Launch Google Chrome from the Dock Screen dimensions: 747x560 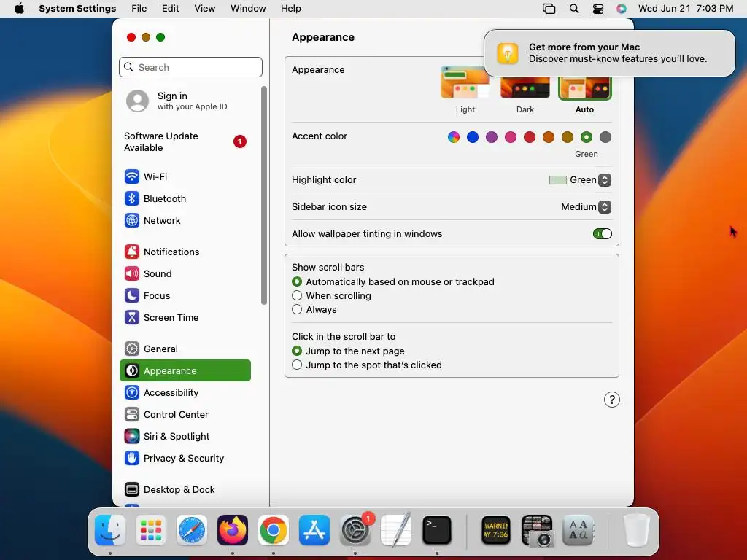pyautogui.click(x=274, y=530)
